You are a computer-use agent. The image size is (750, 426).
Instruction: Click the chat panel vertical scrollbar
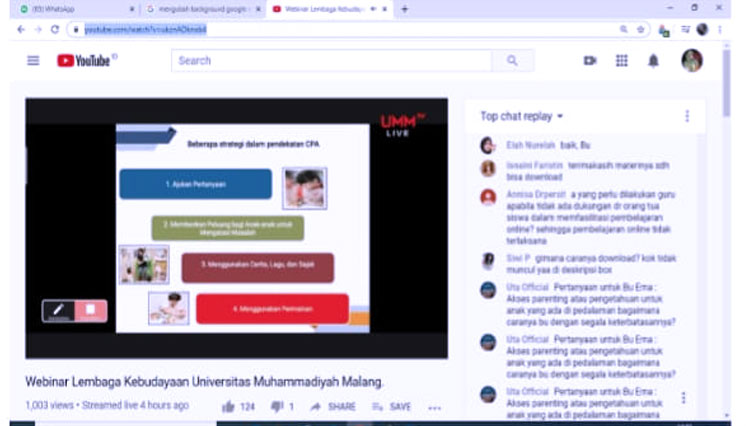tap(726, 250)
